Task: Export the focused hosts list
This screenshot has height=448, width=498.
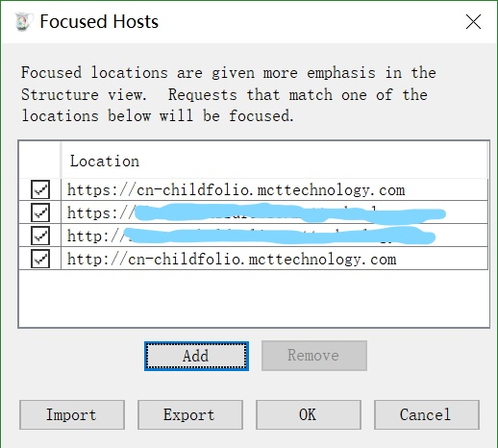Action: coord(190,414)
